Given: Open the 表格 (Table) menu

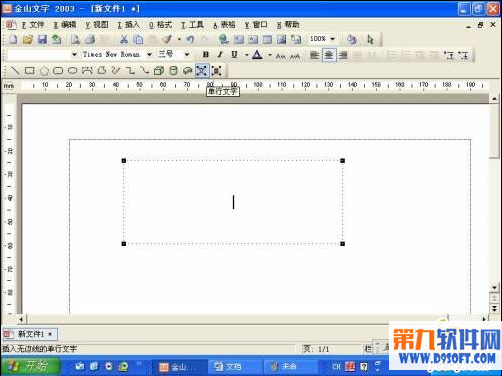Looking at the screenshot, I should [224, 25].
